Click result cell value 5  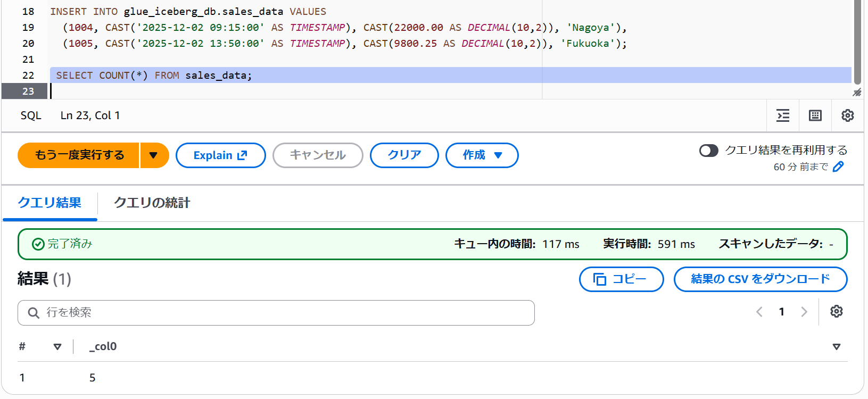(x=93, y=378)
